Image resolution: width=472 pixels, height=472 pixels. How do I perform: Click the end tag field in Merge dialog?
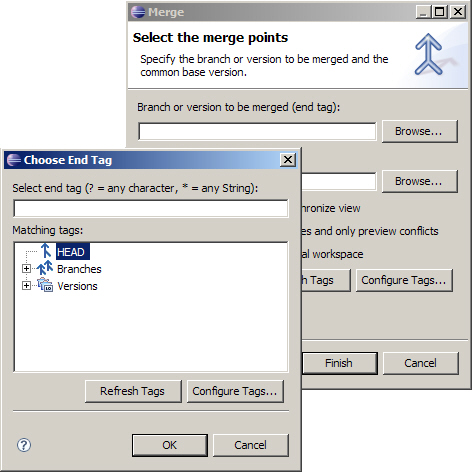257,132
